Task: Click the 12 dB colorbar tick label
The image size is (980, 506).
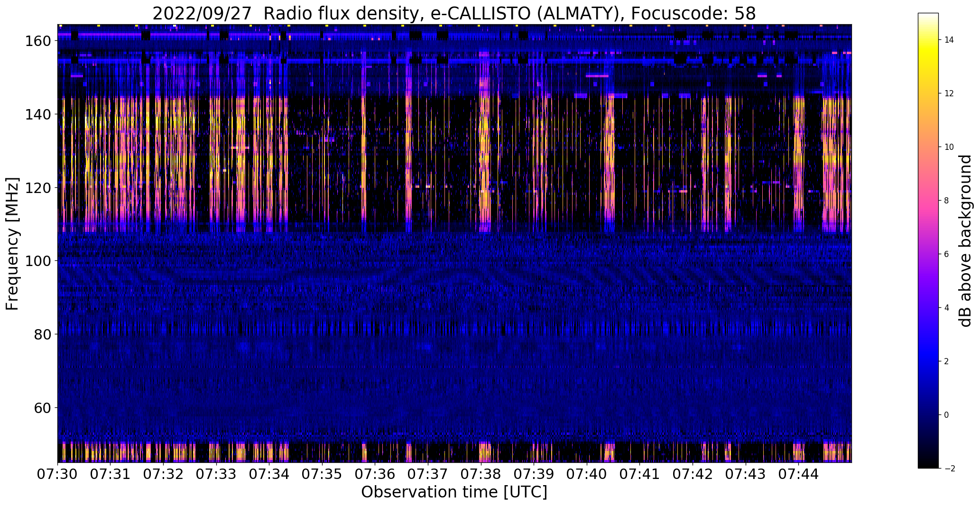Action: tap(949, 93)
